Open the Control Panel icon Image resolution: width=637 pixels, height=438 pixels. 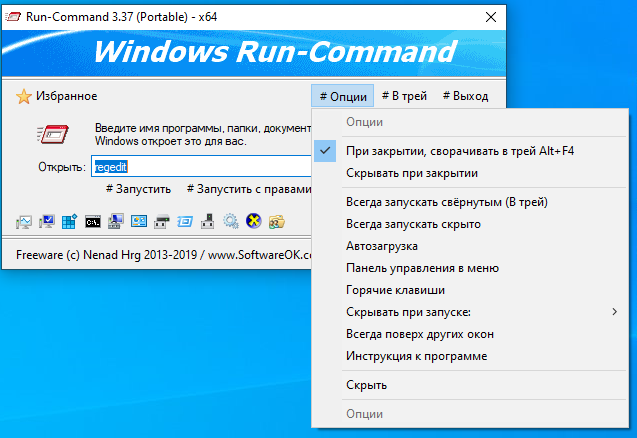coord(139,222)
